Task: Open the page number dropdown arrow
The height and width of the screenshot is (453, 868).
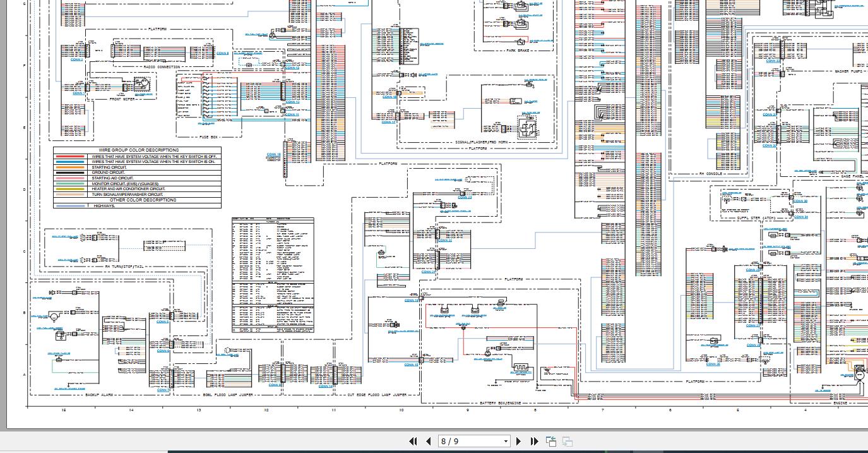Action: click(x=506, y=442)
